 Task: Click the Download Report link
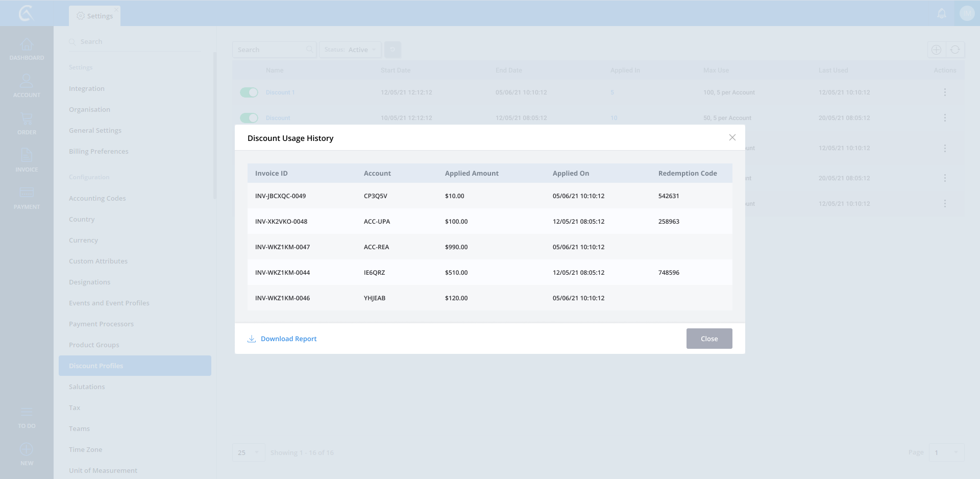click(x=288, y=339)
